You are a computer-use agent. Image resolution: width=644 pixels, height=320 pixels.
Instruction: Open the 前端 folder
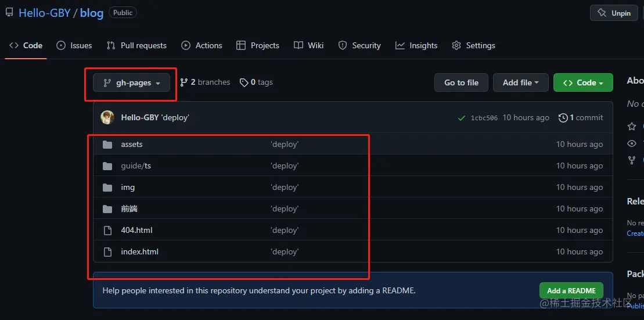(129, 208)
